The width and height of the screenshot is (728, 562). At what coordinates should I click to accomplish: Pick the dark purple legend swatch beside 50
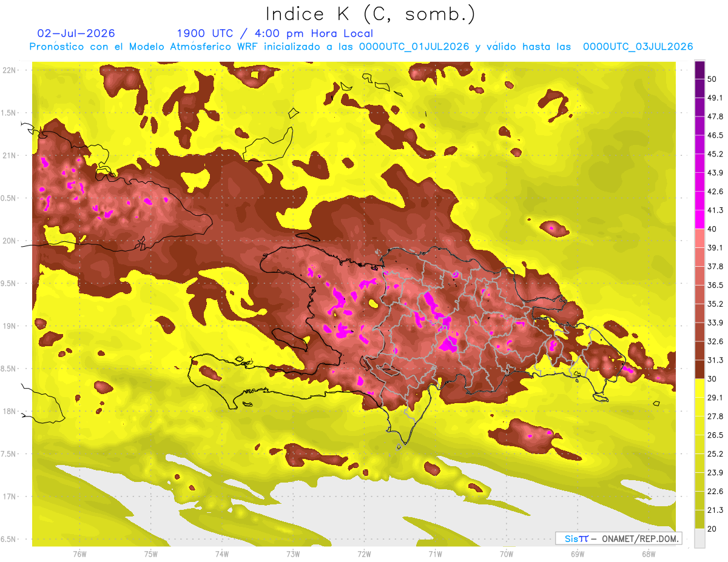[699, 70]
